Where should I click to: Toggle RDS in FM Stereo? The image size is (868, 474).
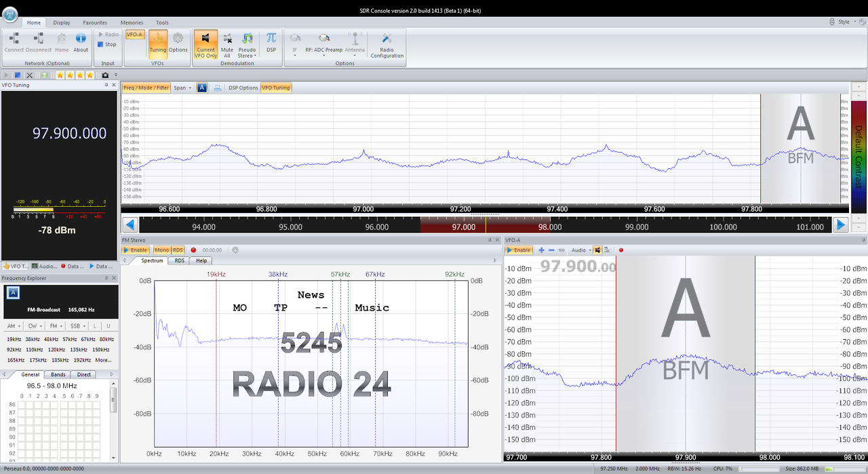coord(178,250)
